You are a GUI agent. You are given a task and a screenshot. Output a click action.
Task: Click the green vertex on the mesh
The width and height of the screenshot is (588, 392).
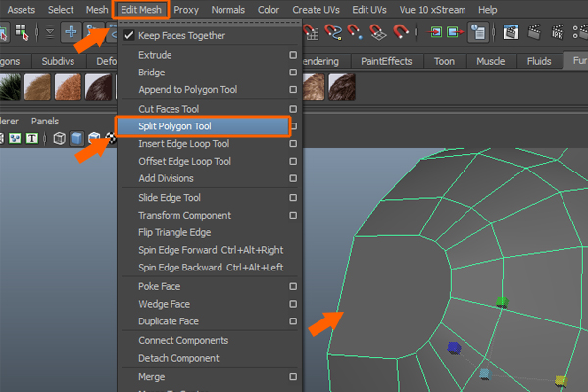[x=502, y=302]
